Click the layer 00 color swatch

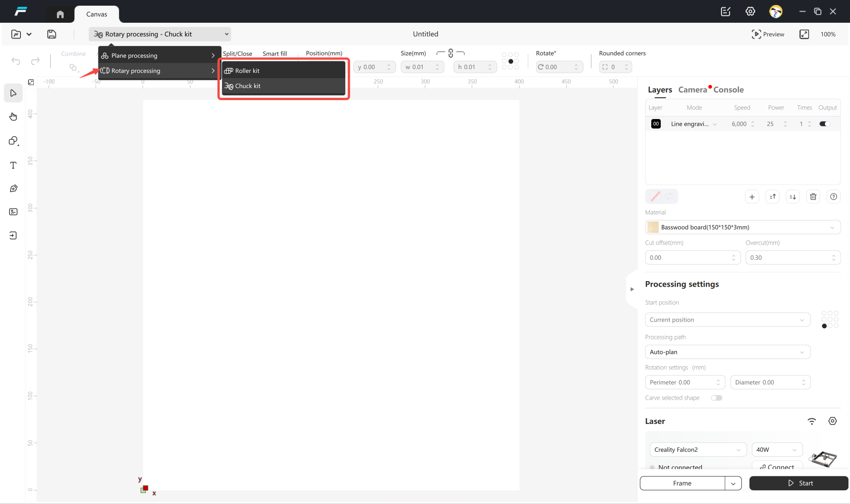pos(656,124)
